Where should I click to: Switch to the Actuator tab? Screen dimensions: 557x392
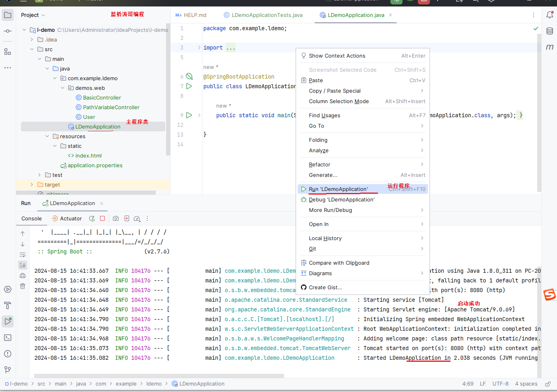[67, 218]
